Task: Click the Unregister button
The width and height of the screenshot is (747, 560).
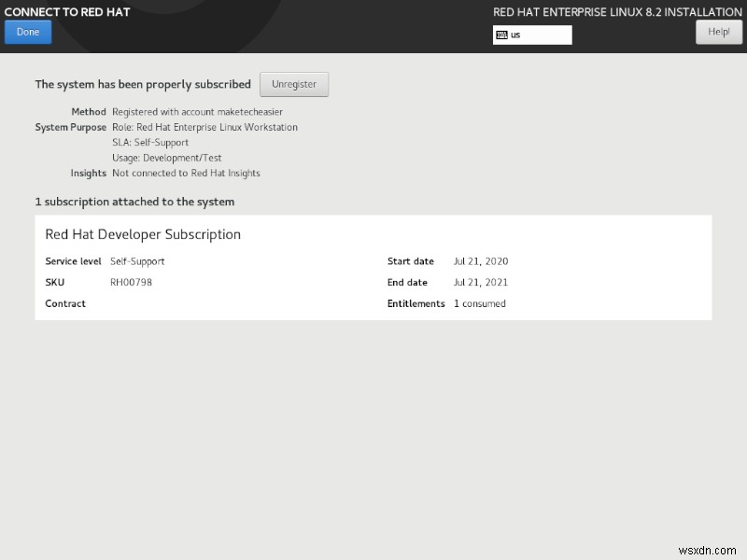Action: tap(294, 84)
